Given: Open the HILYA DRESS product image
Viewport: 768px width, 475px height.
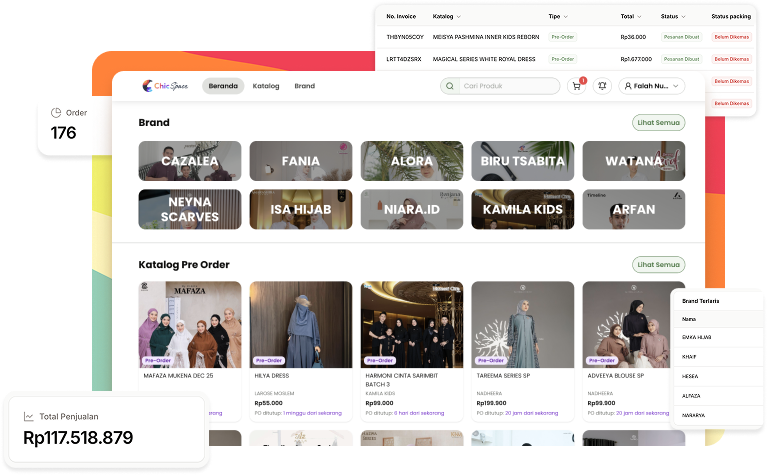Looking at the screenshot, I should tap(301, 324).
